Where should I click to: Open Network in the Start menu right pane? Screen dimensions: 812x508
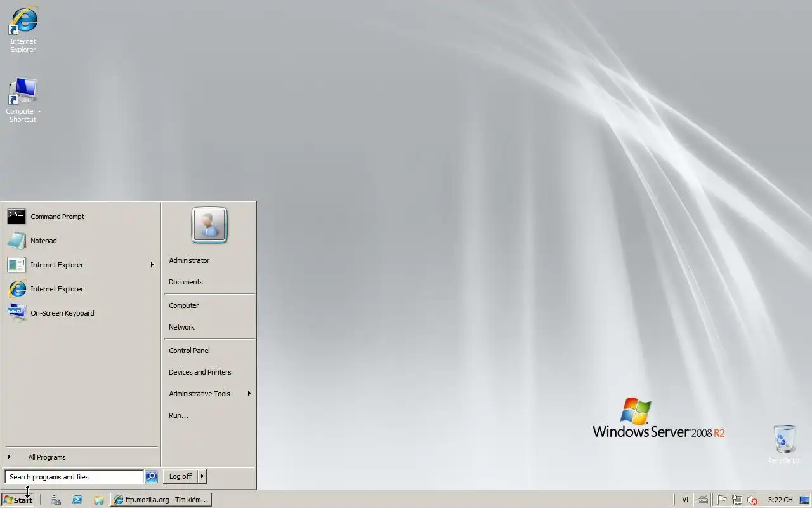(209, 327)
